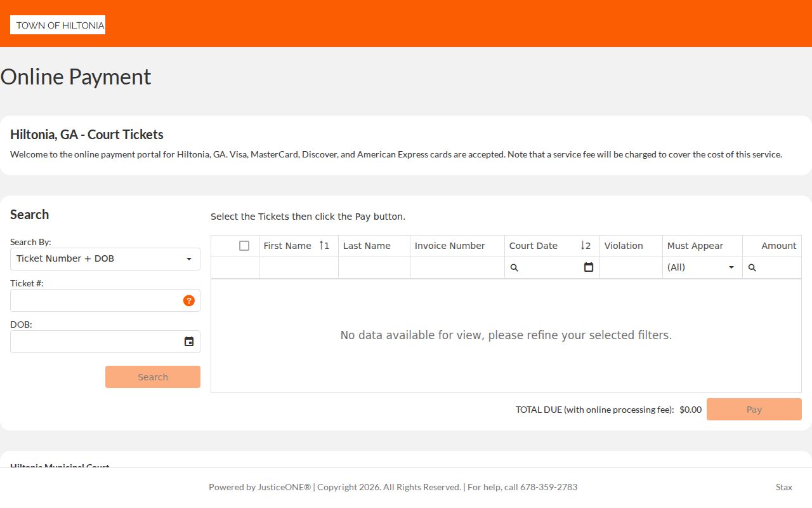Sort table by Invoice Number column
The width and height of the screenshot is (812, 508).
click(x=457, y=246)
